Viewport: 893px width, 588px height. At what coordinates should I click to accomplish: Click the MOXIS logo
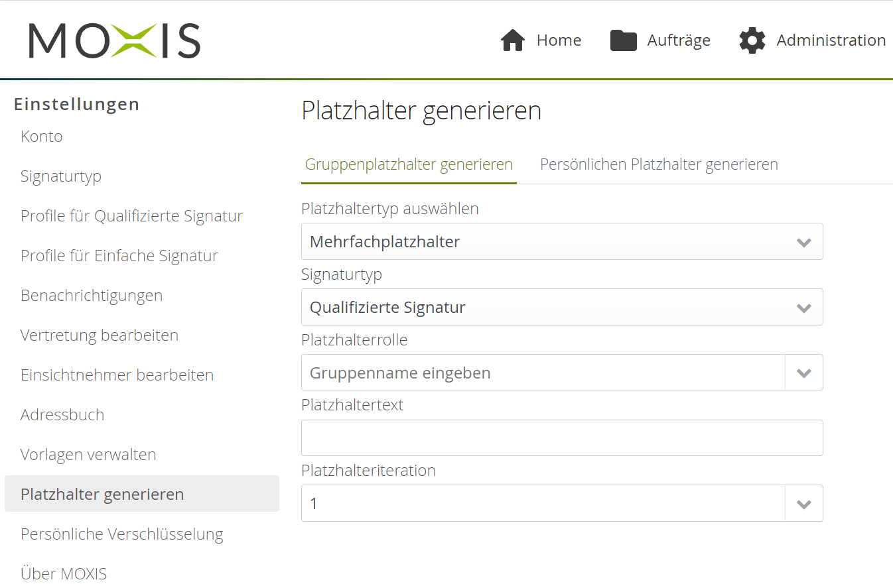pyautogui.click(x=113, y=40)
